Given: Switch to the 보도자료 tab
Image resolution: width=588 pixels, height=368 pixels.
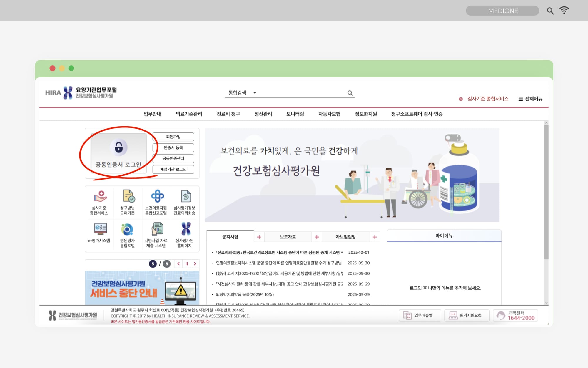Looking at the screenshot, I should tap(288, 237).
